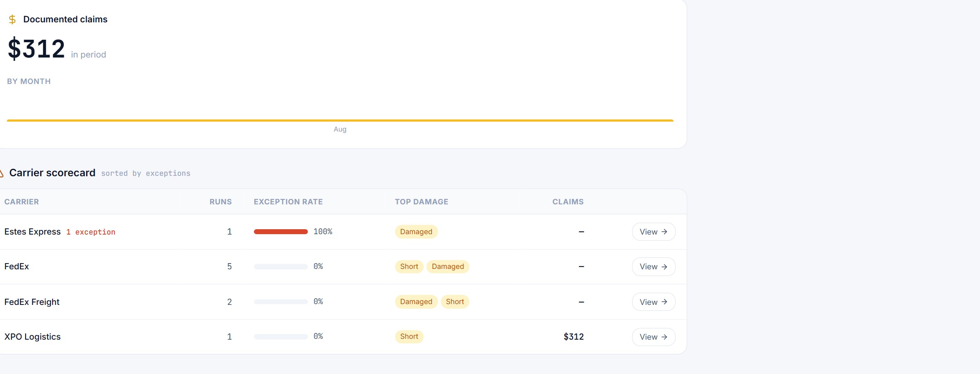Click the FedEx Freight exception rate bar
Screen dimensions: 980x374
pyautogui.click(x=281, y=302)
